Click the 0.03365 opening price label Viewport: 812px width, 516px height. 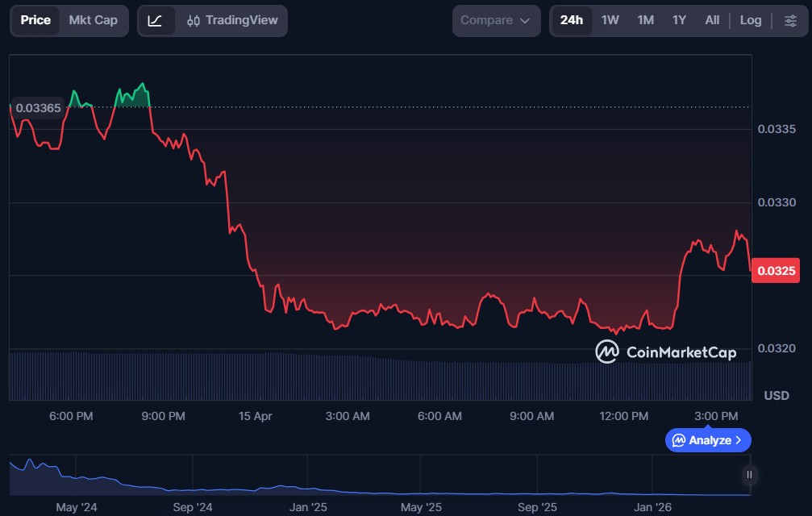tap(39, 108)
